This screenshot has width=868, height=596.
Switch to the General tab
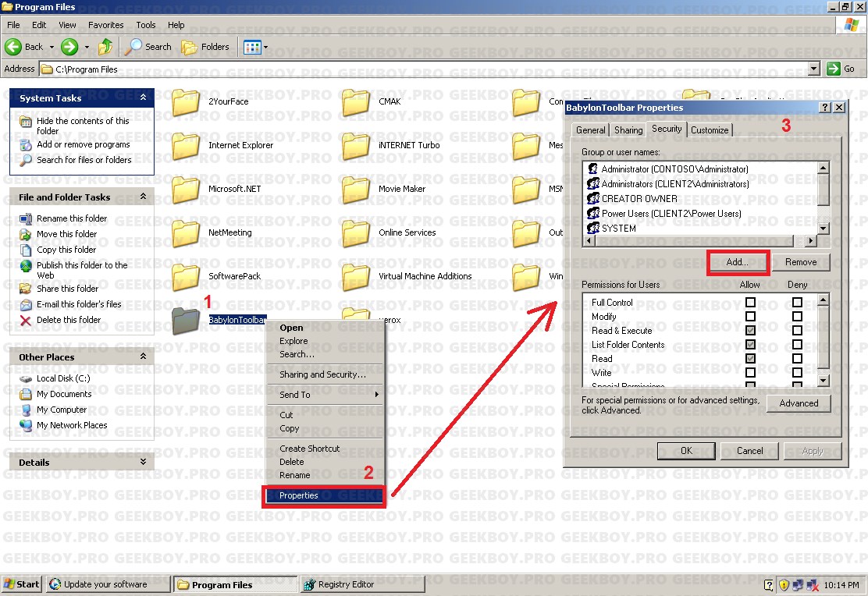[591, 130]
